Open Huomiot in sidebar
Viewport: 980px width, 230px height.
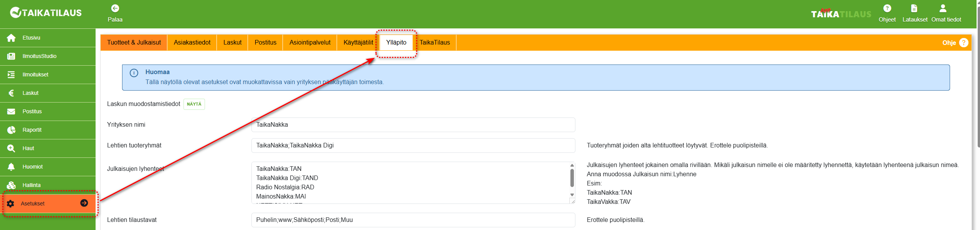[48, 167]
